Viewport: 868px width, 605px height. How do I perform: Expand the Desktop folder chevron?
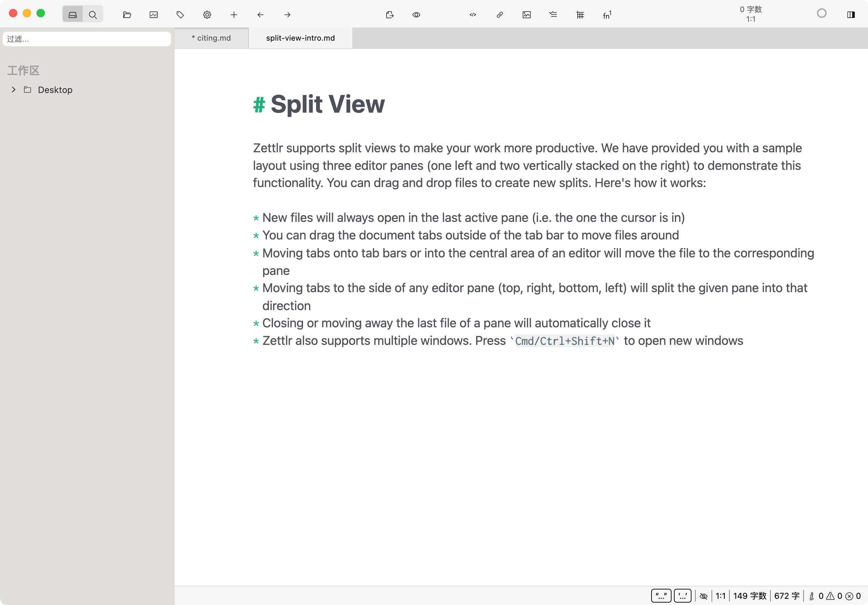pos(13,90)
